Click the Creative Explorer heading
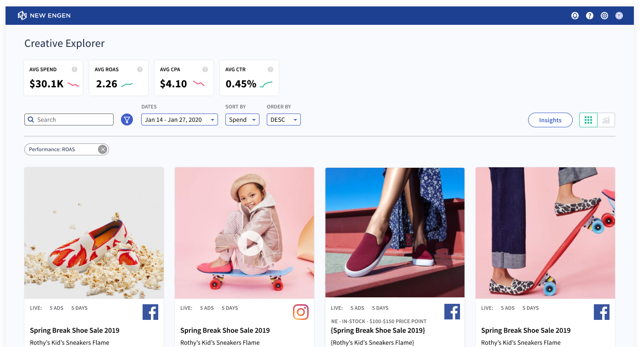 coord(64,43)
